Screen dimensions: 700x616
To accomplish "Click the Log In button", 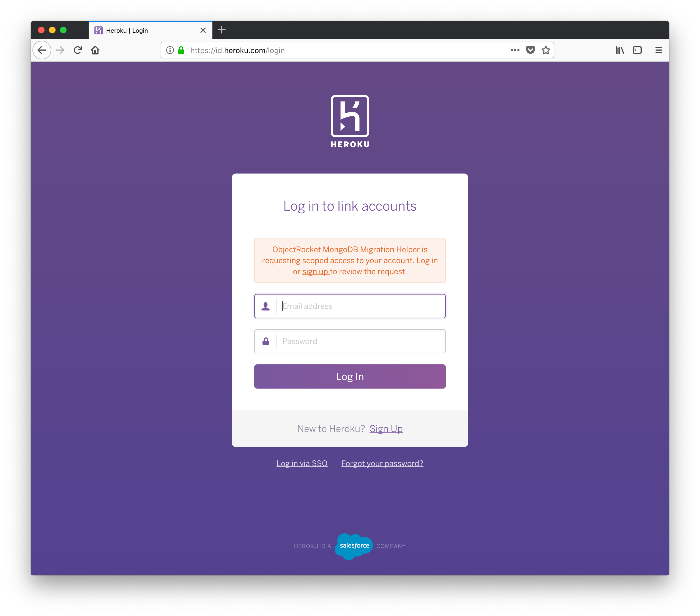I will 350,376.
